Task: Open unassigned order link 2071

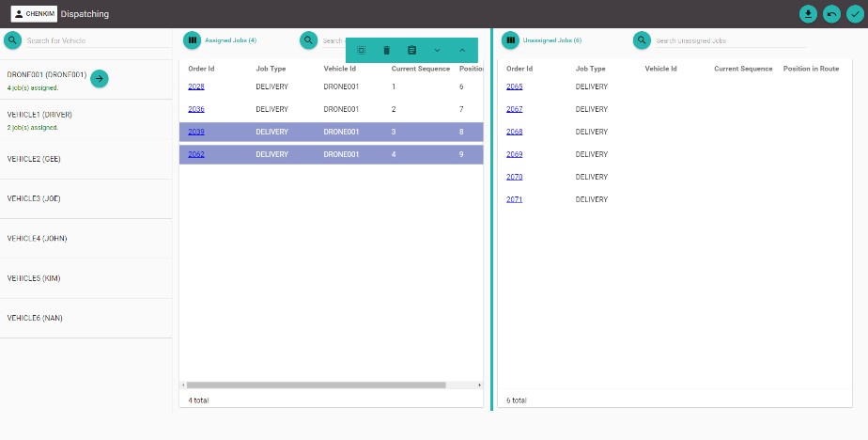Action: [x=514, y=199]
